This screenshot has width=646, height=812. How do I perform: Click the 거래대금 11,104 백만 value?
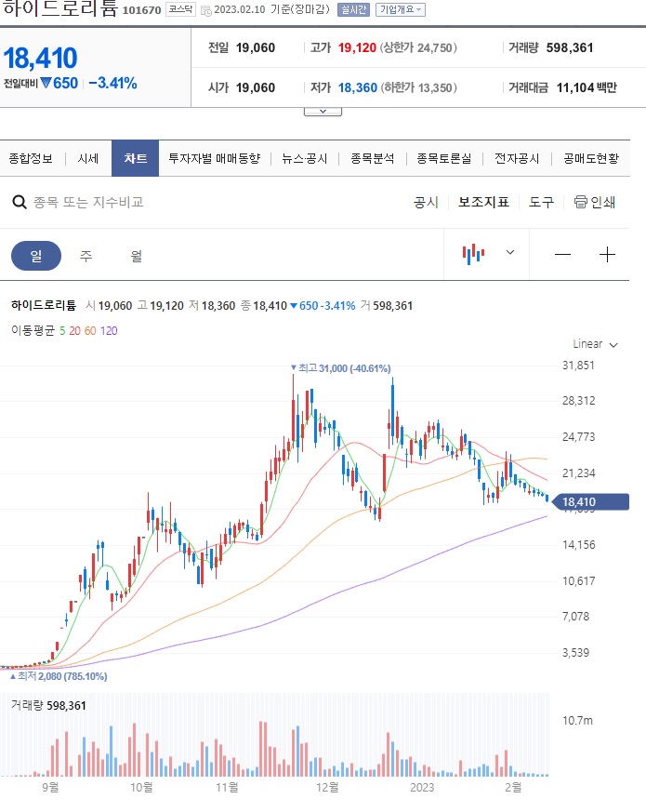tap(587, 87)
